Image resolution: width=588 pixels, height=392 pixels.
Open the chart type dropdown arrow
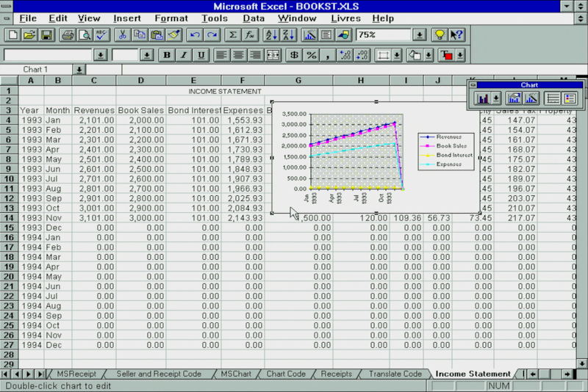coord(496,98)
